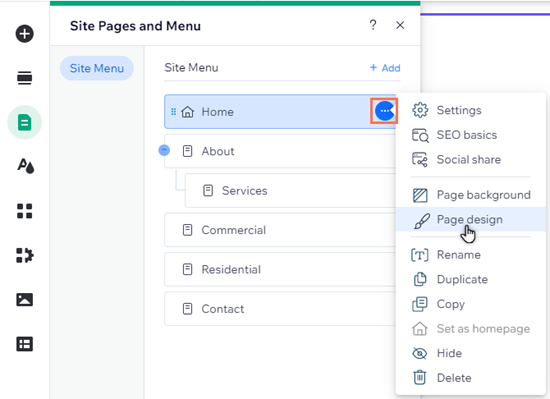Open the Media image icon
Screen dimensions: 550x399
click(25, 300)
